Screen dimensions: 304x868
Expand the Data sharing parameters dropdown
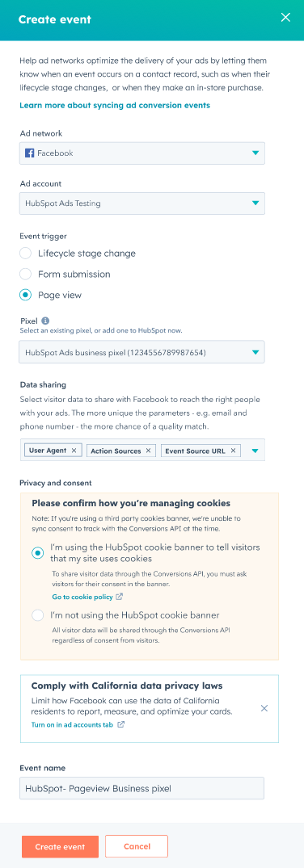pos(255,451)
